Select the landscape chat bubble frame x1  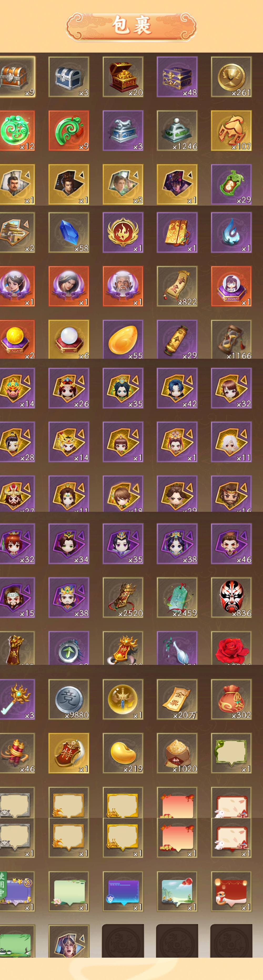pyautogui.click(x=177, y=891)
